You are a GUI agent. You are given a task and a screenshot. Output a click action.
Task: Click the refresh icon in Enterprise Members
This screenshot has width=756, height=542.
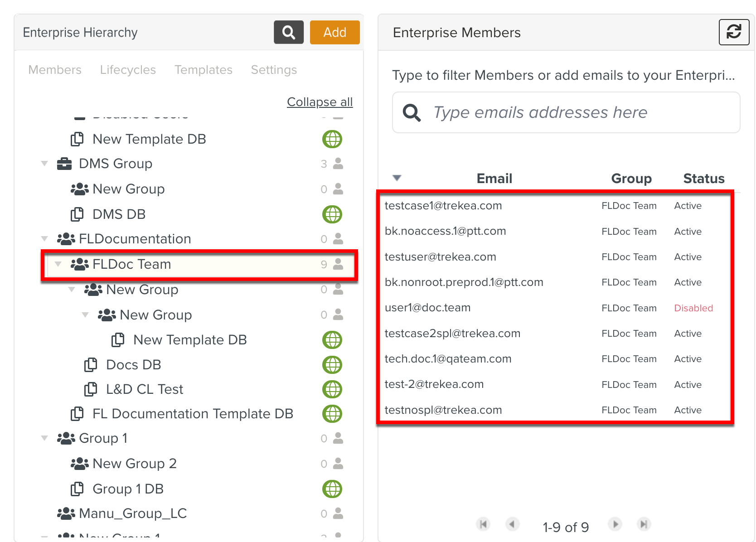pyautogui.click(x=734, y=32)
